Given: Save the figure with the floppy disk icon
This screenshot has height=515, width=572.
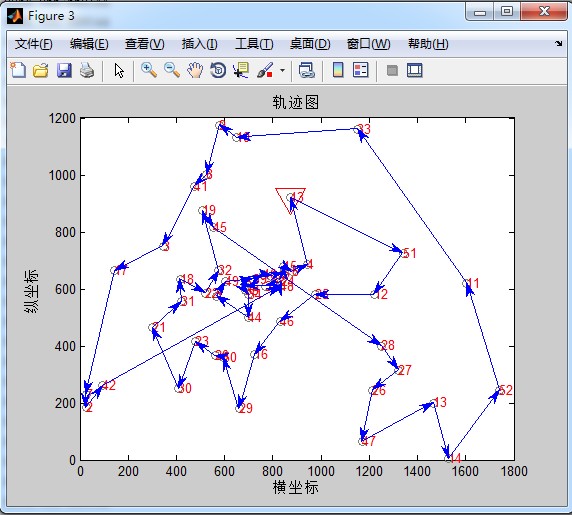Looking at the screenshot, I should coord(64,70).
